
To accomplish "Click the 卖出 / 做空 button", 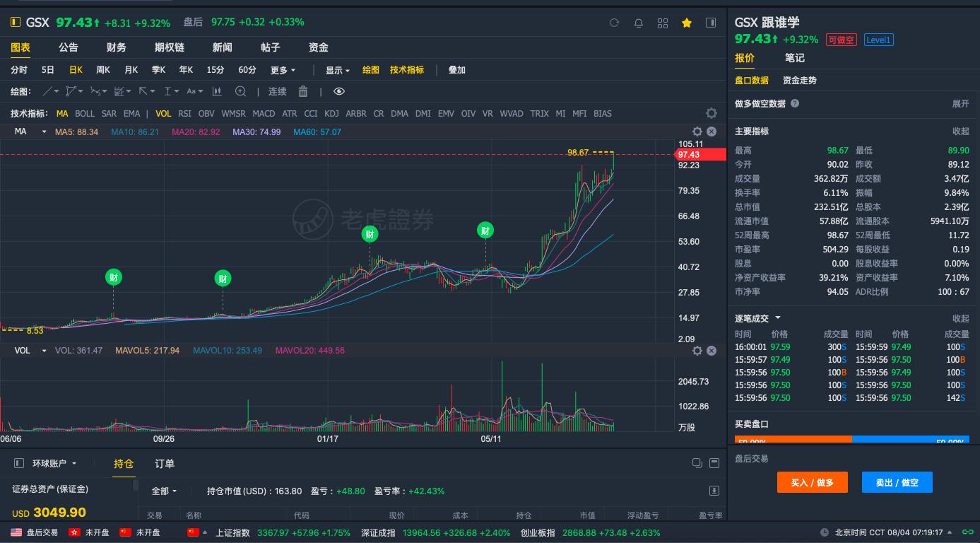I will pyautogui.click(x=897, y=482).
